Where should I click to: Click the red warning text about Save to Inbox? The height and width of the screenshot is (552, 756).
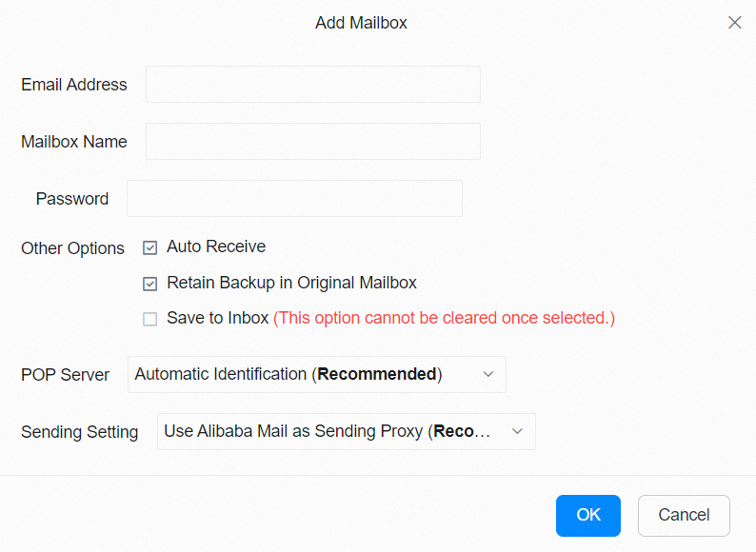click(x=444, y=319)
